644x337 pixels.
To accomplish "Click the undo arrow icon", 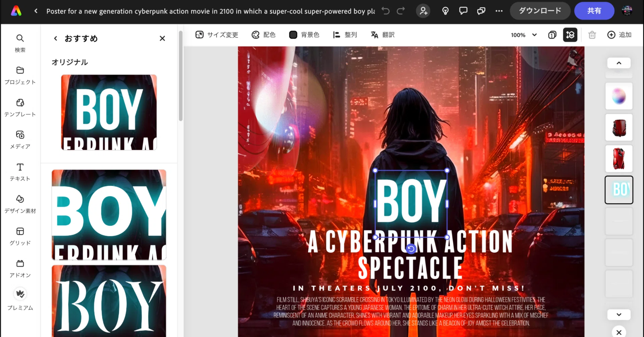I will click(x=386, y=11).
